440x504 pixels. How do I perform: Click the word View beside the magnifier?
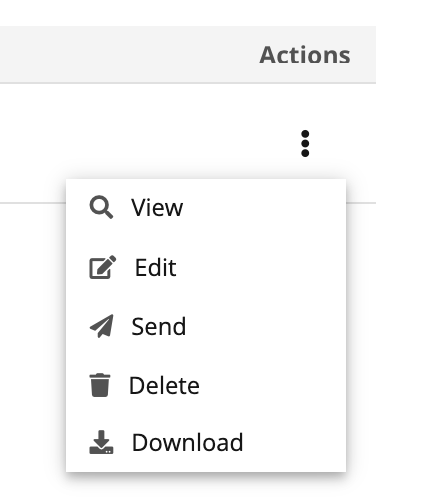pyautogui.click(x=157, y=207)
